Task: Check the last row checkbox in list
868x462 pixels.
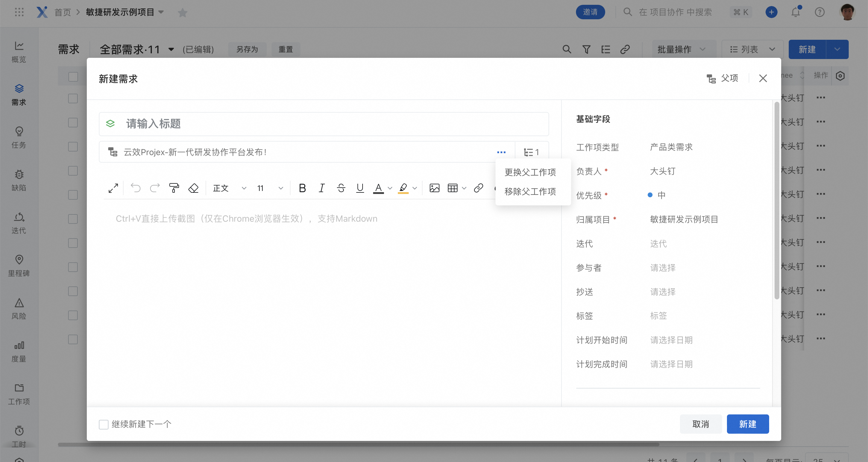Action: [73, 339]
